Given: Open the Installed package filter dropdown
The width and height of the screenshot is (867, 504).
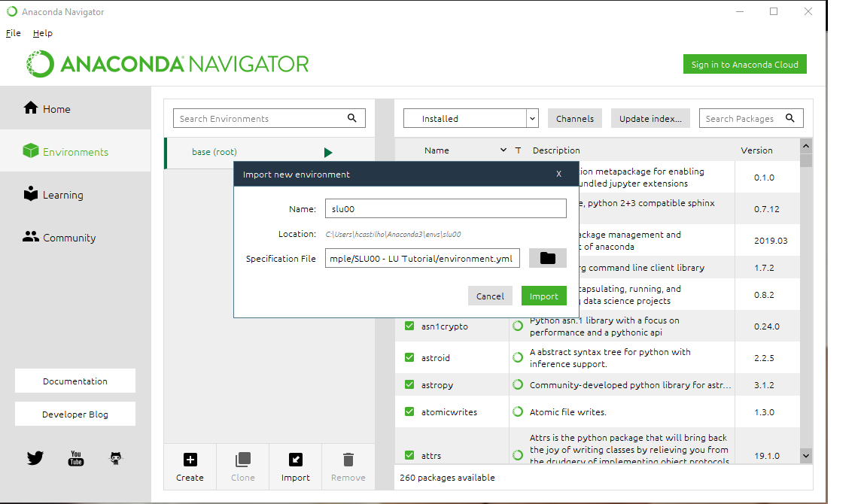Looking at the screenshot, I should coord(471,118).
